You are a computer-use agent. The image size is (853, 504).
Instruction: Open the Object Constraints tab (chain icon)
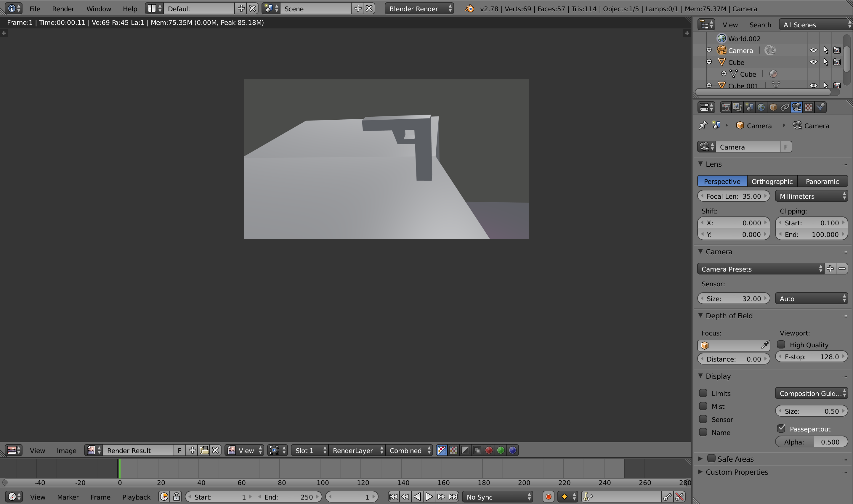[x=785, y=107]
